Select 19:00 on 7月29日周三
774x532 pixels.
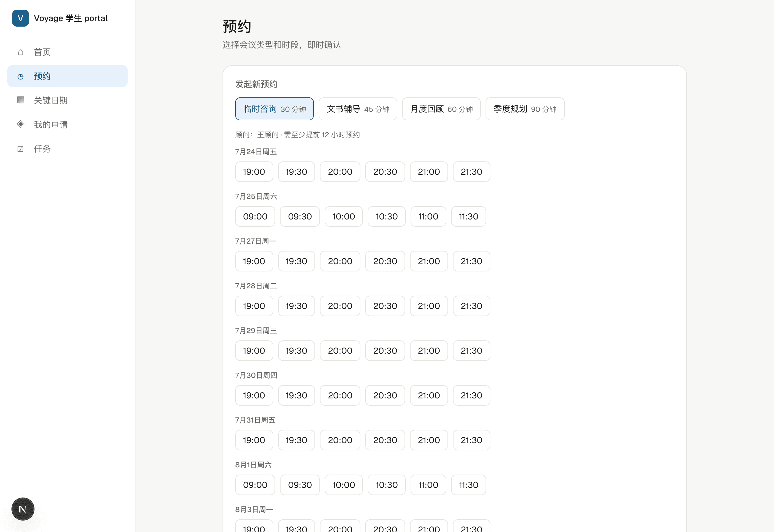point(254,350)
